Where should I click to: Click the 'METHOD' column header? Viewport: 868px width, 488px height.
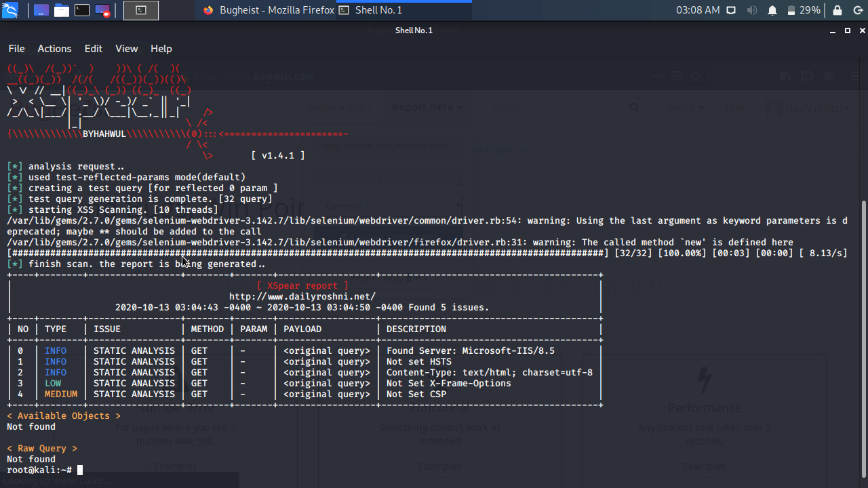[208, 329]
